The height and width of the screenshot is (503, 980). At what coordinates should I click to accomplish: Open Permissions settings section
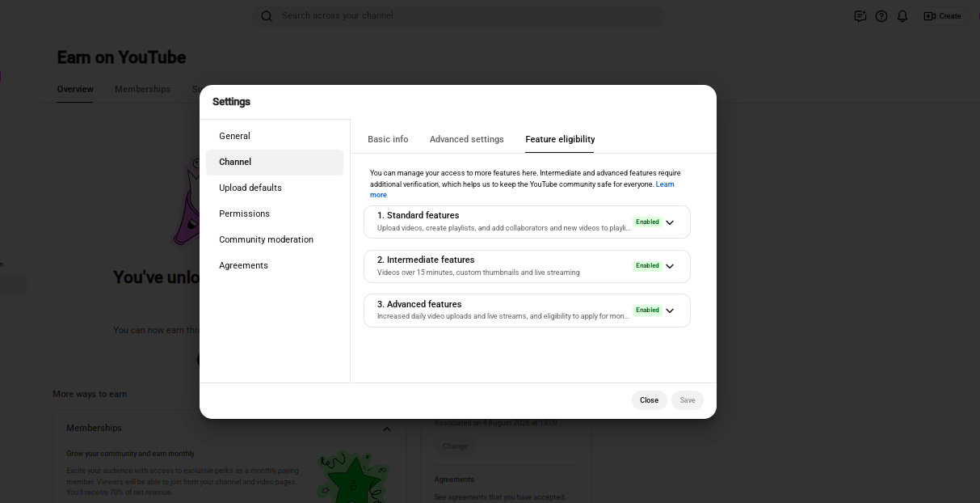275,213
